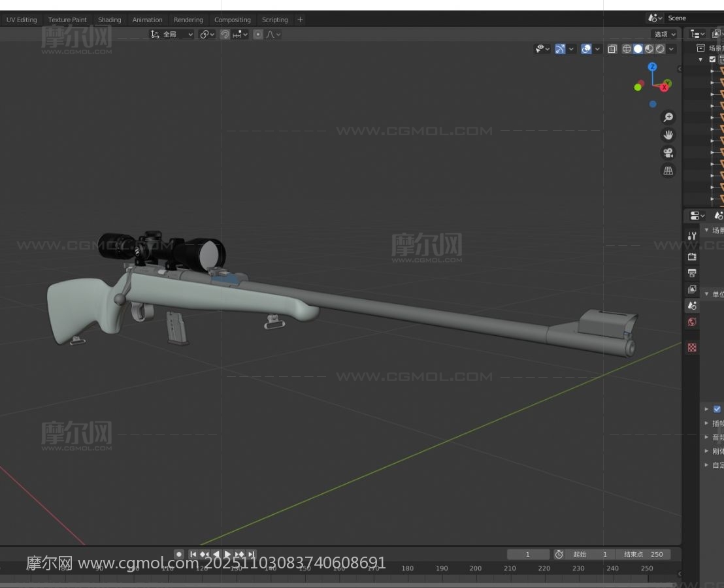
Task: Switch to the Shading workspace tab
Action: tap(109, 20)
